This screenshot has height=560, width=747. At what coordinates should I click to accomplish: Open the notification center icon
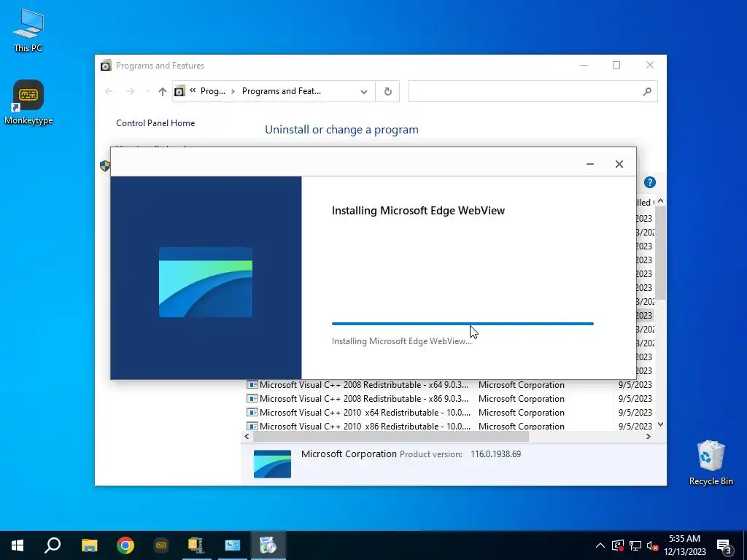pyautogui.click(x=724, y=545)
